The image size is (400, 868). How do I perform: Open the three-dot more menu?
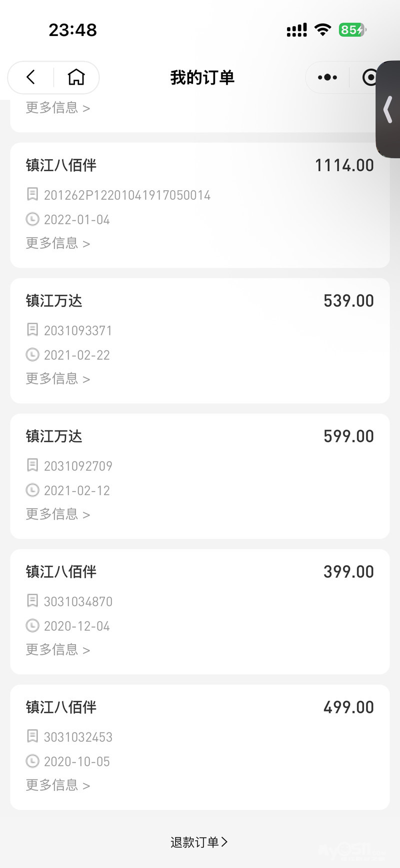pos(327,77)
